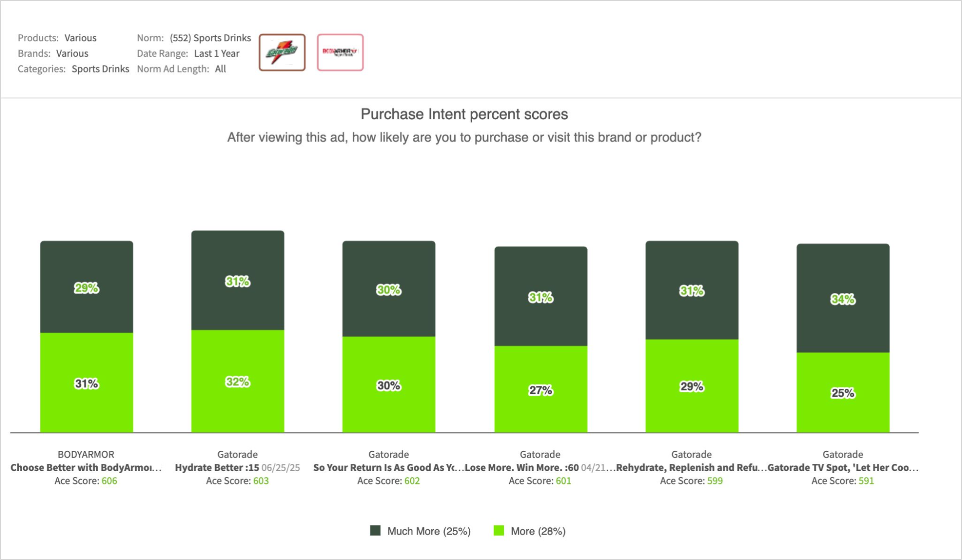Viewport: 962px width, 560px height.
Task: Open the Hydrate Better :15 ad
Action: click(217, 468)
